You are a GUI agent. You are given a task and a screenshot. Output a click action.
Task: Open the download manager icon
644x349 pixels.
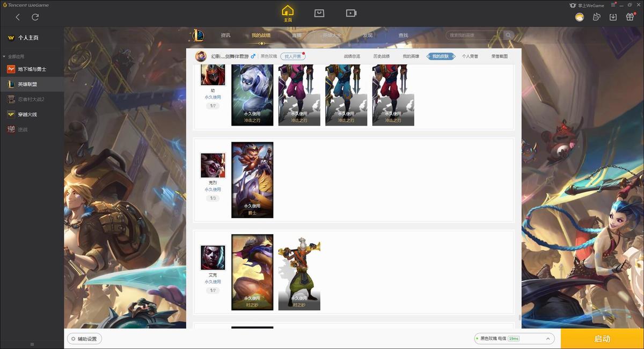click(613, 17)
